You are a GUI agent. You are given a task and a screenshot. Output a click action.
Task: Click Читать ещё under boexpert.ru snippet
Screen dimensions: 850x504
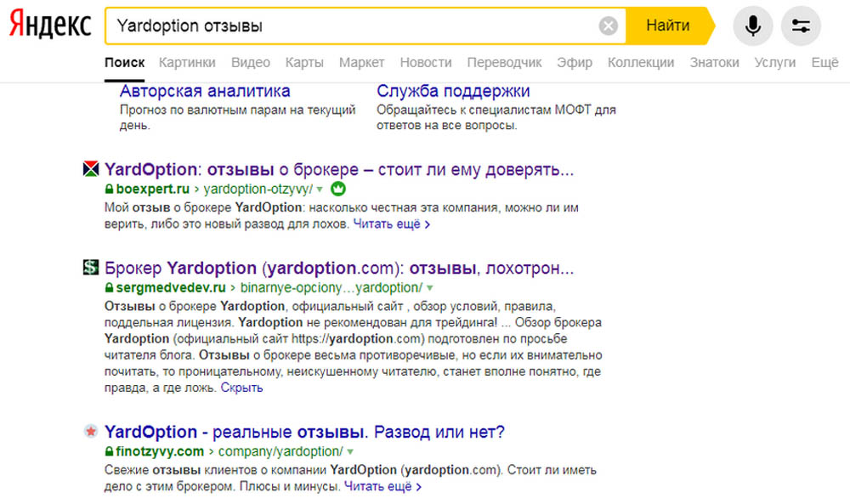[x=391, y=224]
